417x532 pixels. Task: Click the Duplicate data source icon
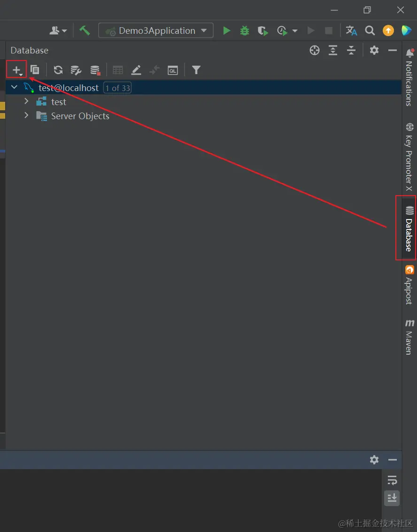coord(35,70)
